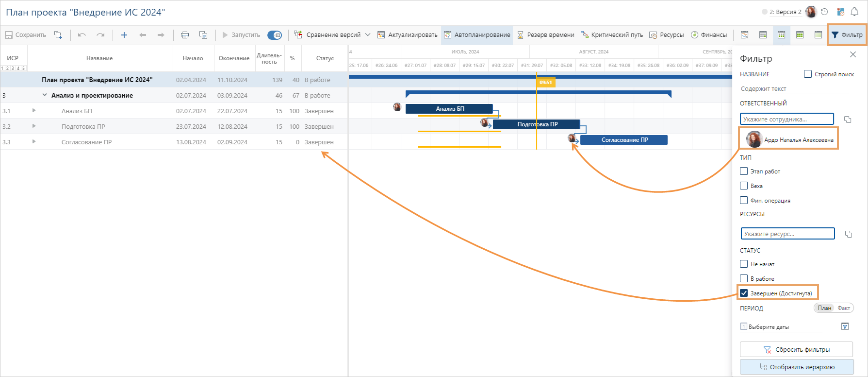Open Сравнение версий dropdown arrow
The height and width of the screenshot is (377, 868).
click(x=368, y=35)
